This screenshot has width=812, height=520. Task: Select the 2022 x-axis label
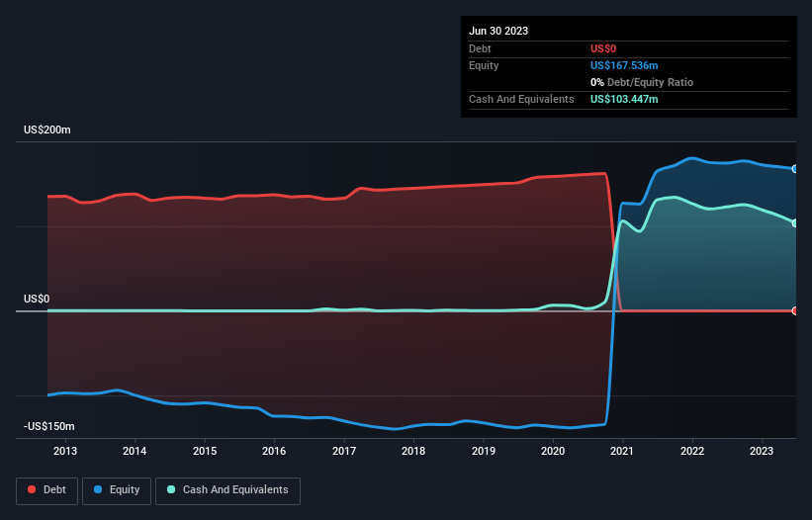click(x=692, y=451)
